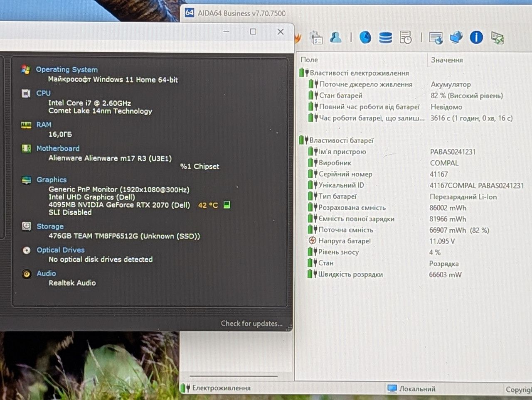This screenshot has width=532, height=400.
Task: Open the Motherboard section link
Action: tap(58, 148)
